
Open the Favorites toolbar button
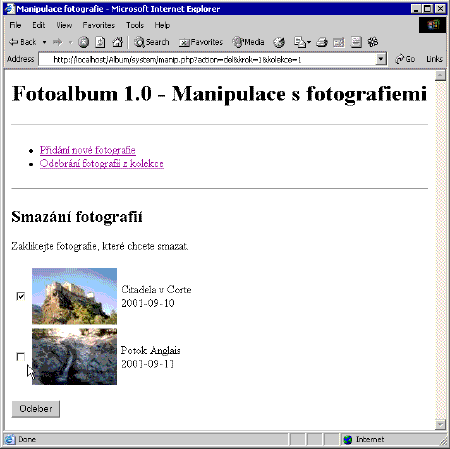tap(201, 42)
